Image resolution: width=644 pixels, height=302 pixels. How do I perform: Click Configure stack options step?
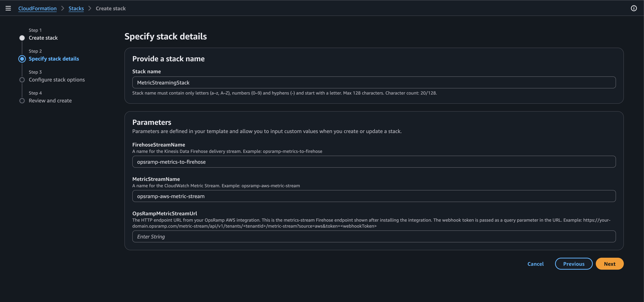(x=57, y=80)
